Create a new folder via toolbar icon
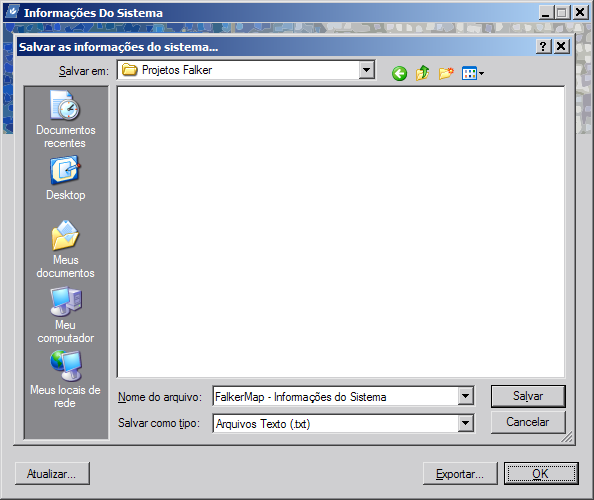Image resolution: width=594 pixels, height=500 pixels. click(446, 73)
